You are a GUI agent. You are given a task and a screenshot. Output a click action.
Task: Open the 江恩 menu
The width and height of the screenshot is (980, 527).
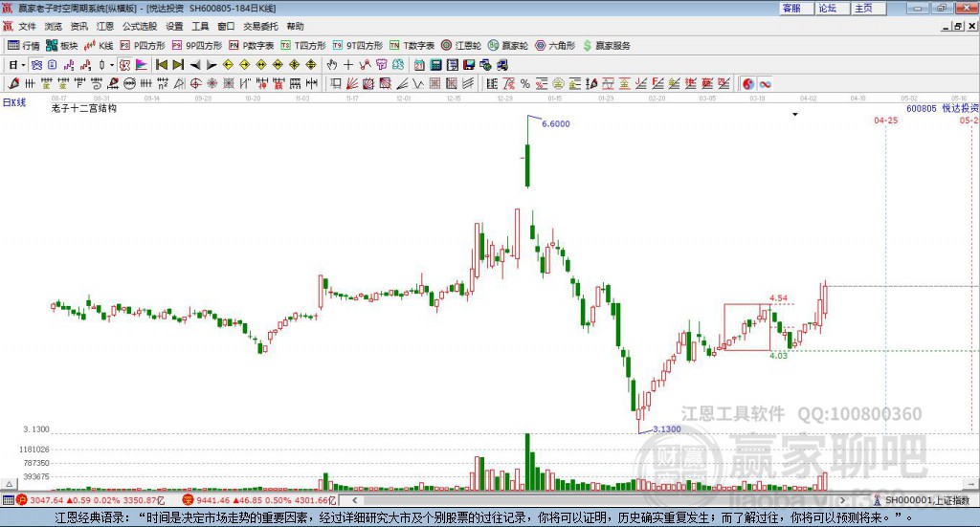click(105, 26)
